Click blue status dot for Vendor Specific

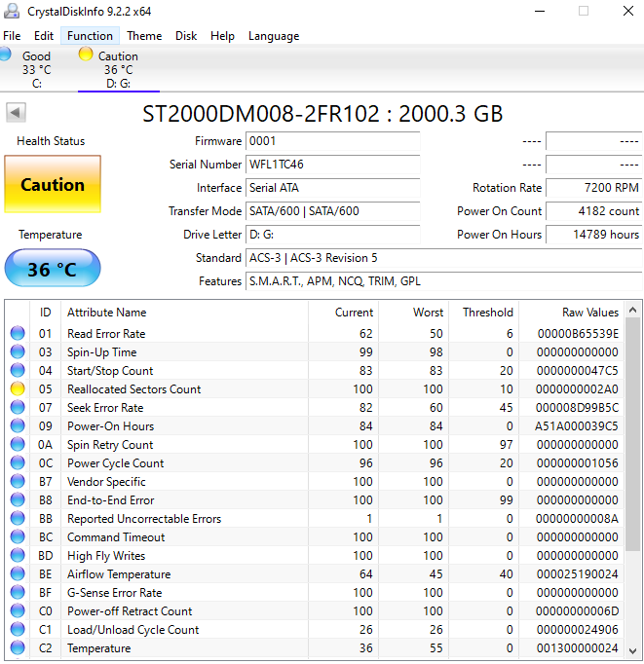[x=18, y=482]
